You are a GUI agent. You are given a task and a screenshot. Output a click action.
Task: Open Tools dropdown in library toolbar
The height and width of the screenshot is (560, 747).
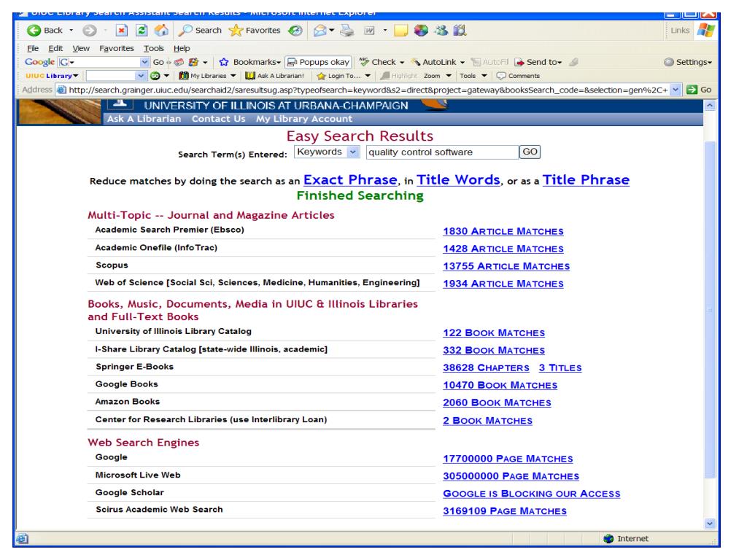(473, 76)
